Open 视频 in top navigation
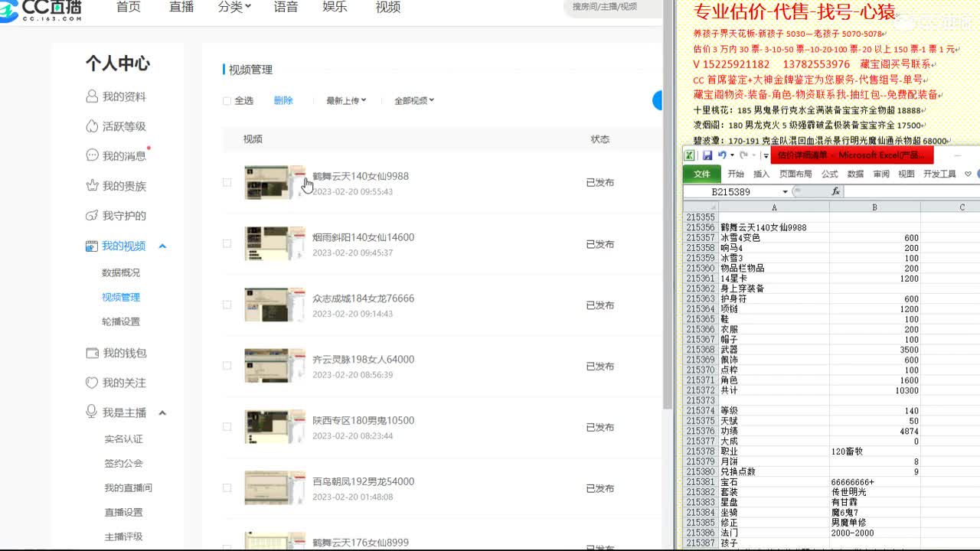The image size is (980, 551). (x=388, y=7)
